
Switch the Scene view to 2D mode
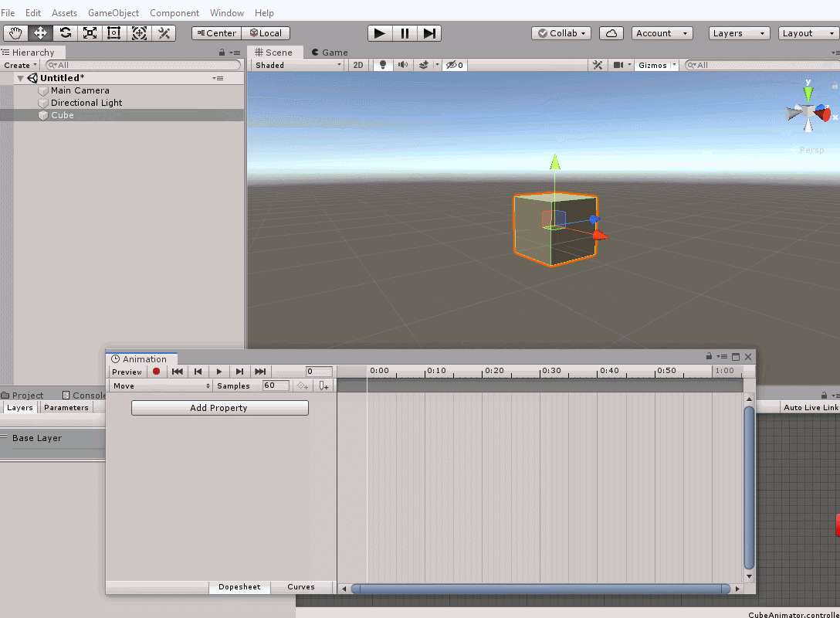[357, 65]
